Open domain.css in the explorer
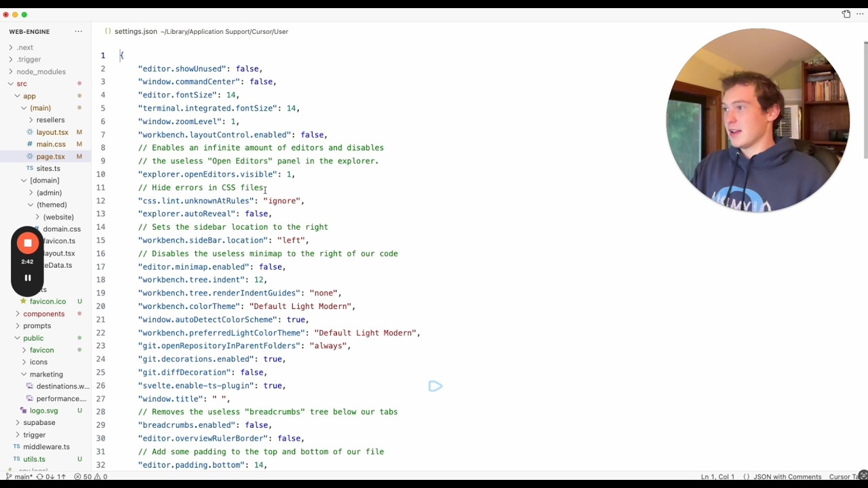 (x=62, y=229)
